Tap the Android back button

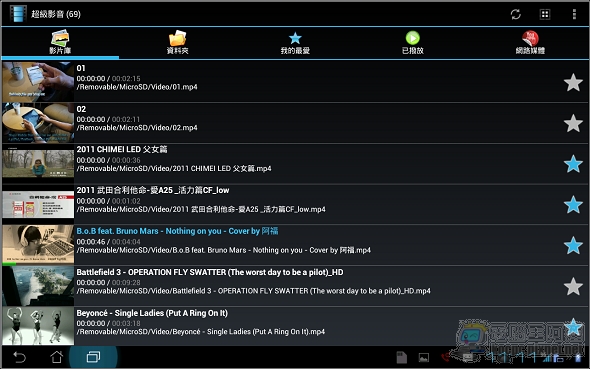[20, 357]
